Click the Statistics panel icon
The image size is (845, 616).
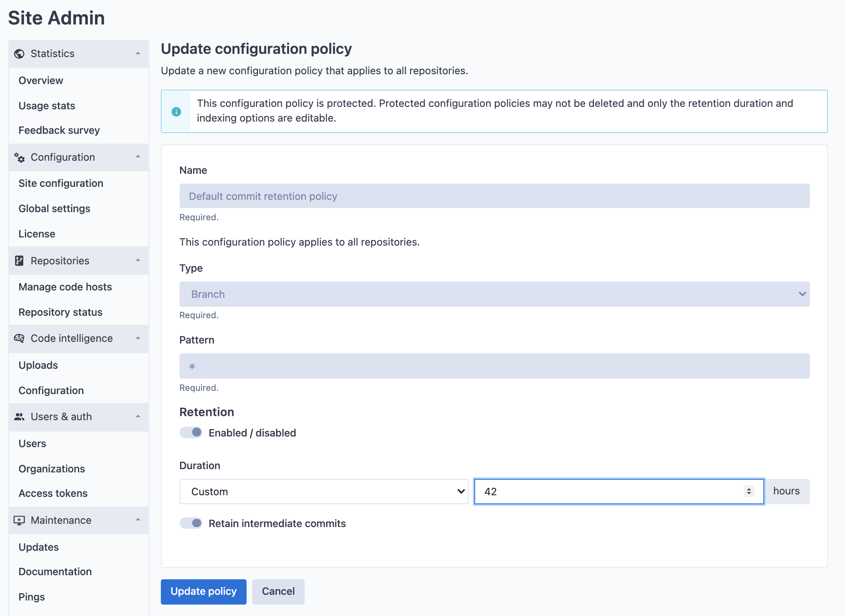(20, 53)
